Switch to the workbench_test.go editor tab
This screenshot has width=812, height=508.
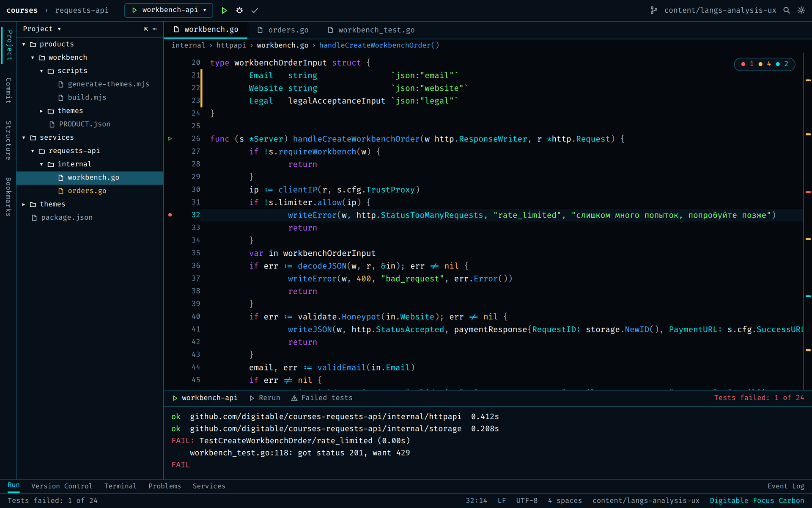pos(371,30)
